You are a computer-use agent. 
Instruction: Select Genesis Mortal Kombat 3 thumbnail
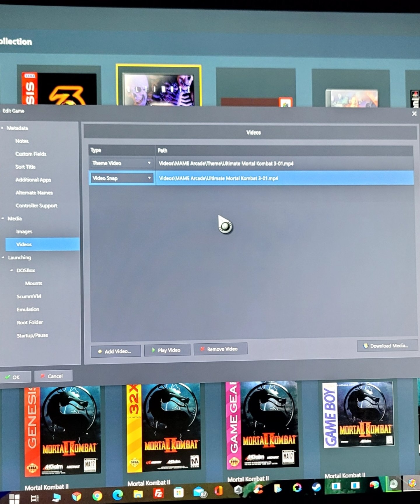(x=59, y=88)
